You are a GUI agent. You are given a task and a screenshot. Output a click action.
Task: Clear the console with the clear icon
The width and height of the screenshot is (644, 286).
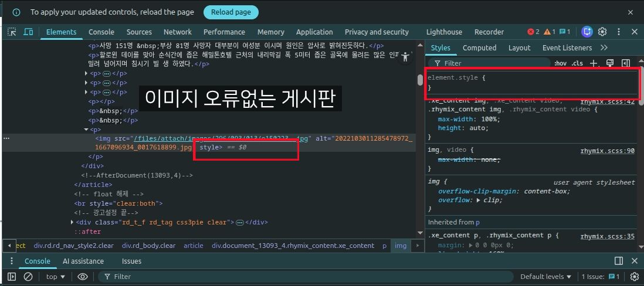tap(28, 277)
